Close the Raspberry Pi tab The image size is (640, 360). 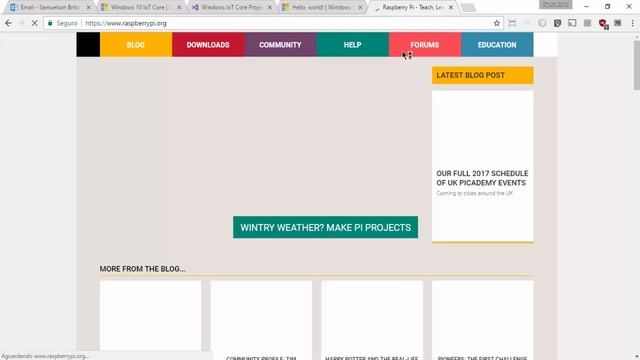click(x=451, y=7)
